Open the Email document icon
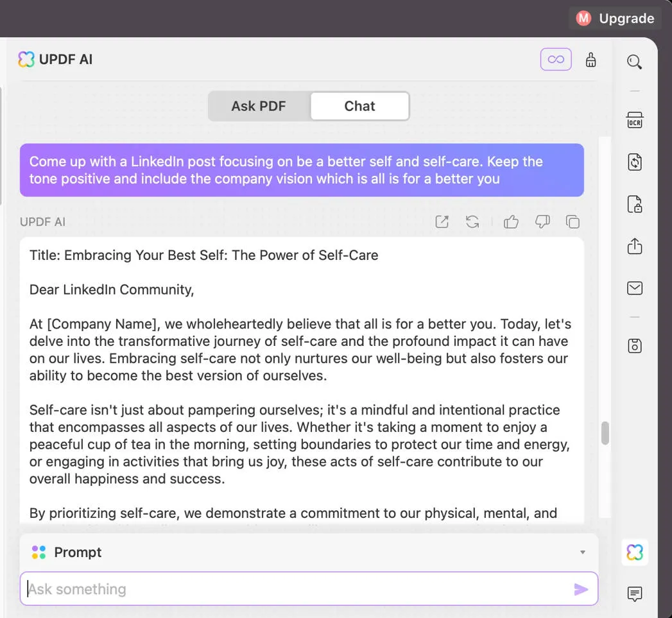The image size is (672, 618). coord(635,288)
